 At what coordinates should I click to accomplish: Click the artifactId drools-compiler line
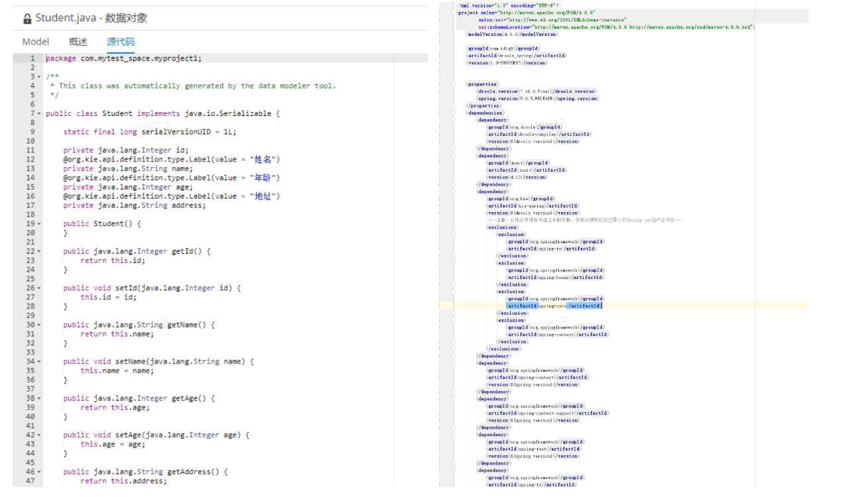(x=539, y=135)
